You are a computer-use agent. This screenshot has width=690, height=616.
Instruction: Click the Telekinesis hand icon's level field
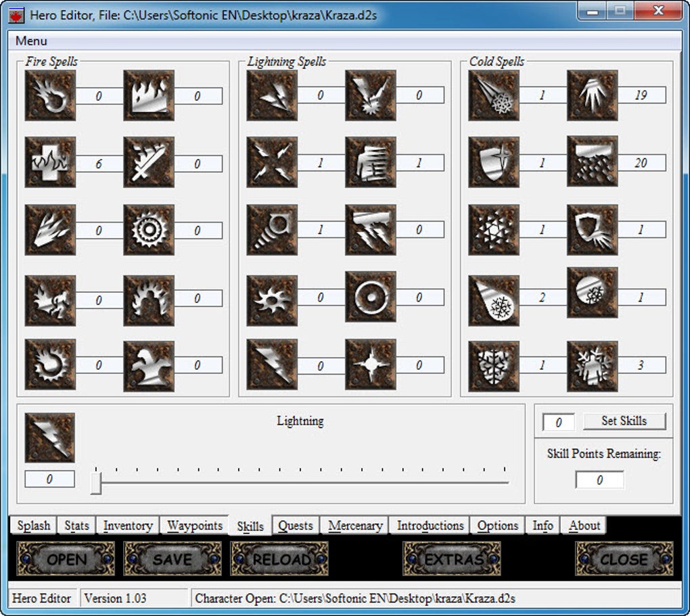click(x=420, y=163)
